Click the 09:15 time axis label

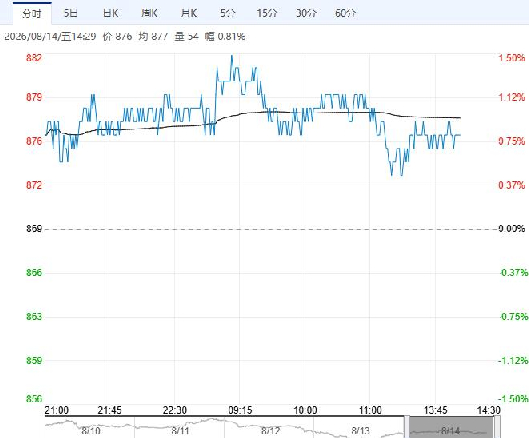(x=240, y=410)
